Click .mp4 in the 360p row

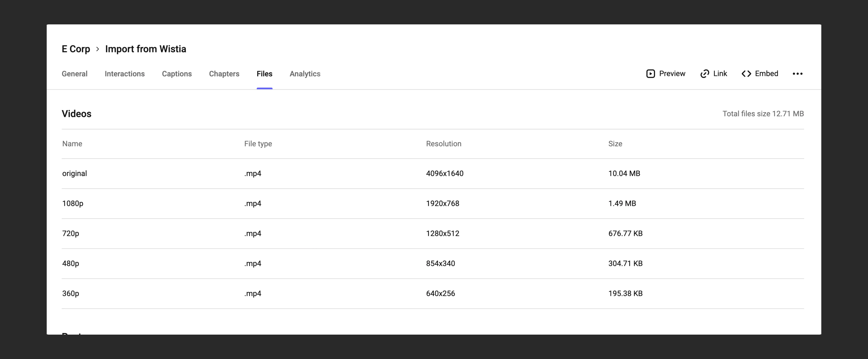253,293
